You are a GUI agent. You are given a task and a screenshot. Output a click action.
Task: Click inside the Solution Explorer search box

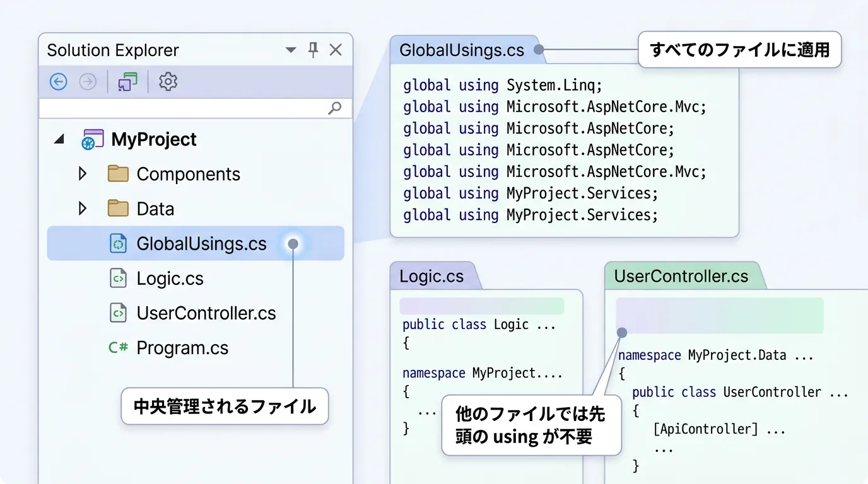tap(183, 108)
